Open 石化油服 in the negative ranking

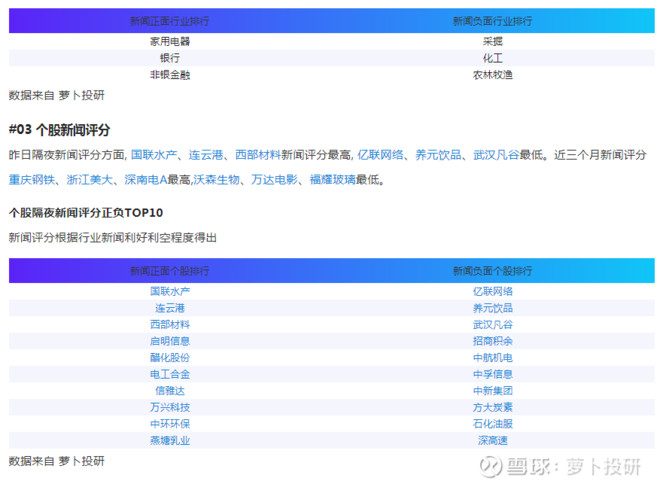click(x=492, y=424)
